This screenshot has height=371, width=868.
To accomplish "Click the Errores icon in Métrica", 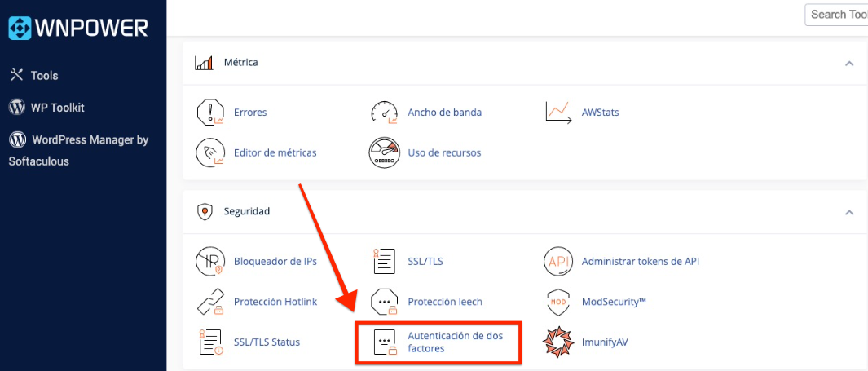I will (x=210, y=112).
